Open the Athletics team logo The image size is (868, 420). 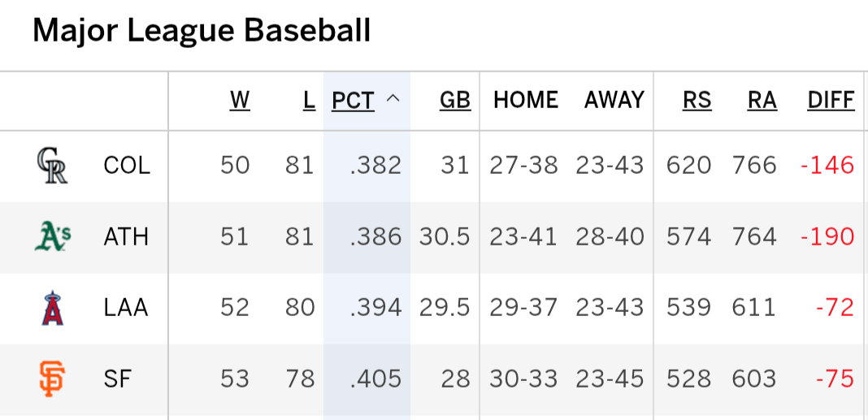[x=53, y=237]
